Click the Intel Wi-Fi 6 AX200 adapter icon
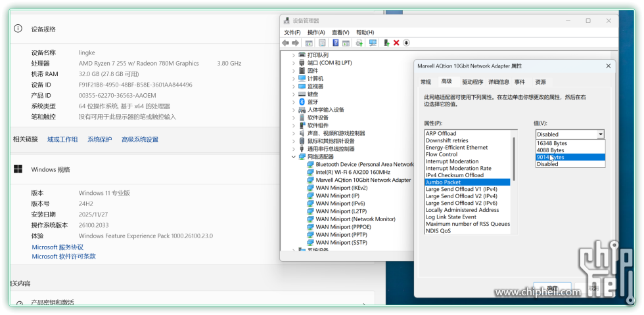Screen dimensions: 644x315 point(311,172)
